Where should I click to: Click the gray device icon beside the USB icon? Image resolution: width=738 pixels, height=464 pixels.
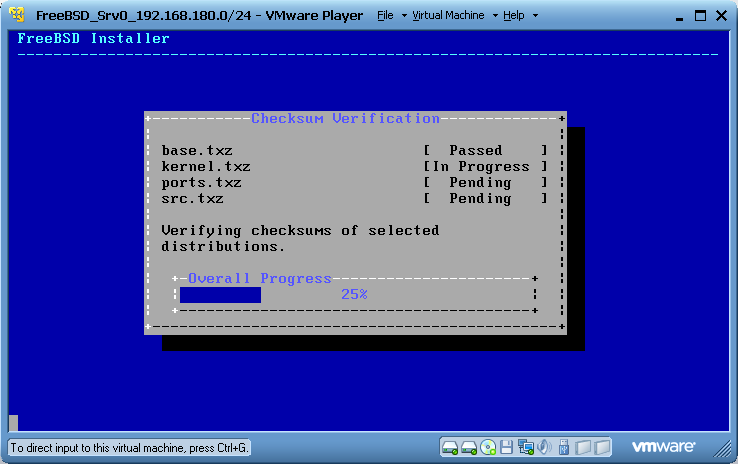click(583, 447)
